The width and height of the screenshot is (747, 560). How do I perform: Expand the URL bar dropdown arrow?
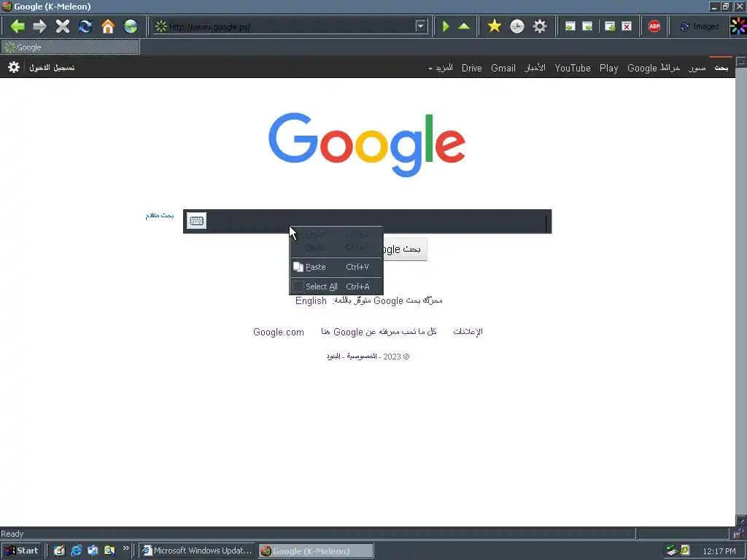(420, 26)
